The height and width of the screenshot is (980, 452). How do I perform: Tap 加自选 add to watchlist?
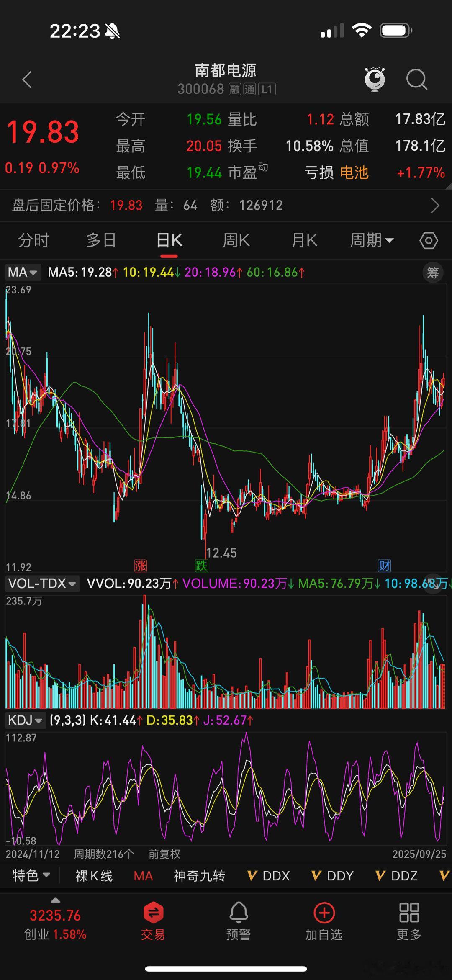point(324,921)
